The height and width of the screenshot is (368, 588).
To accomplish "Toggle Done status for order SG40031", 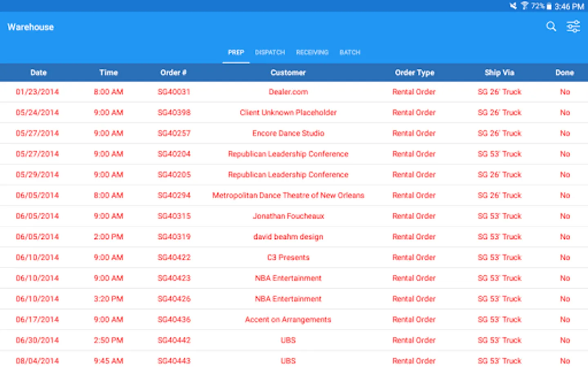I will tap(565, 92).
